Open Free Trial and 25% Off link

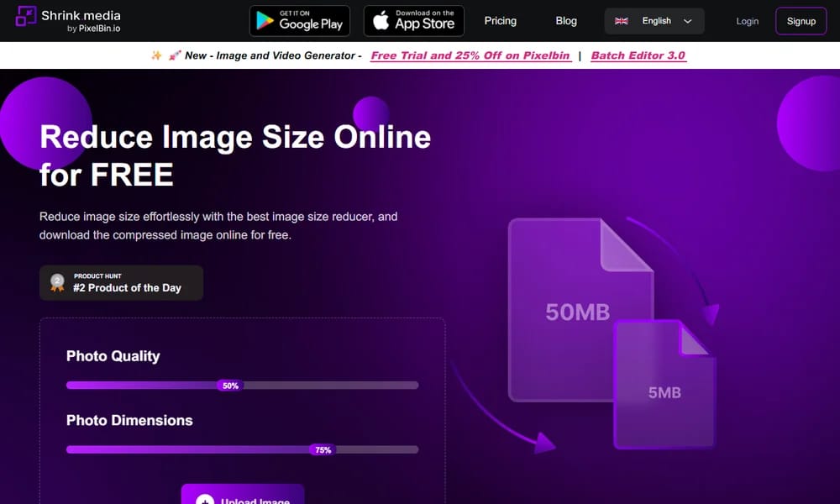[x=470, y=55]
